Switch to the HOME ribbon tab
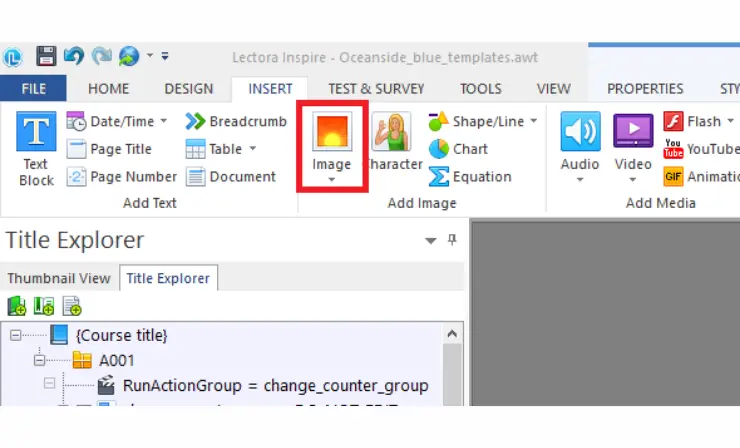 108,89
